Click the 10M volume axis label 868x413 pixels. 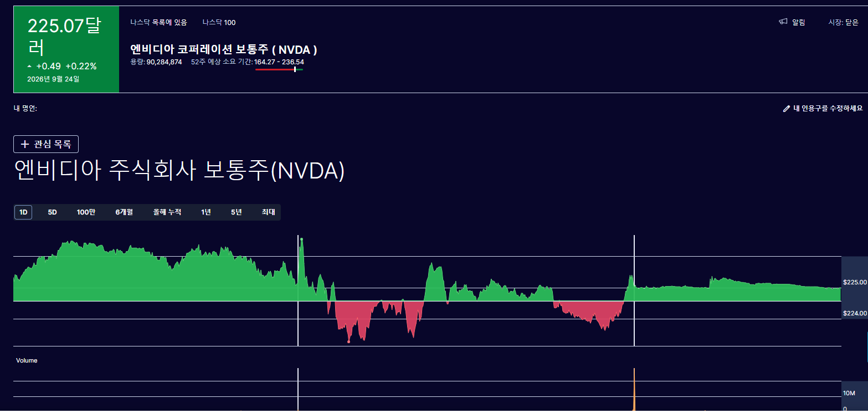coord(849,393)
